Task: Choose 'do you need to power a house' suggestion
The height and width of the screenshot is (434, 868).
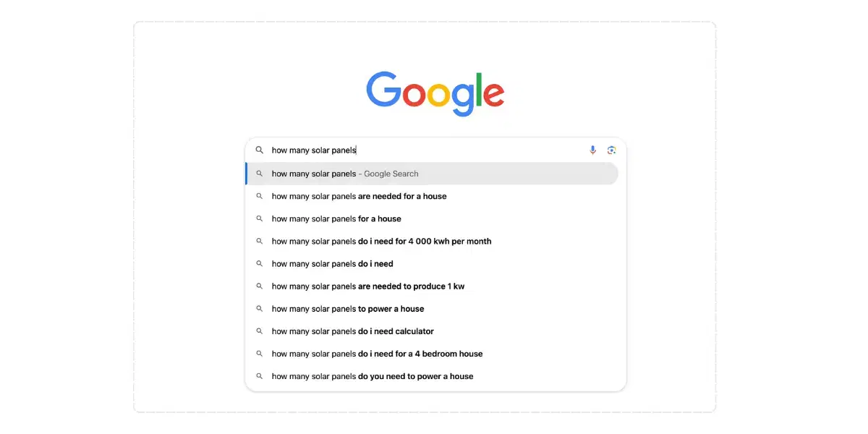Action: (x=372, y=376)
